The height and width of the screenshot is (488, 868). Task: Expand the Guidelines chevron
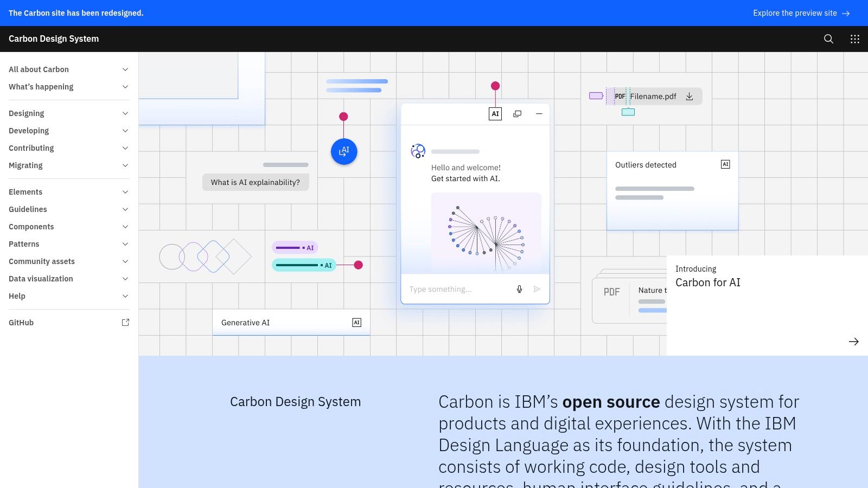125,209
